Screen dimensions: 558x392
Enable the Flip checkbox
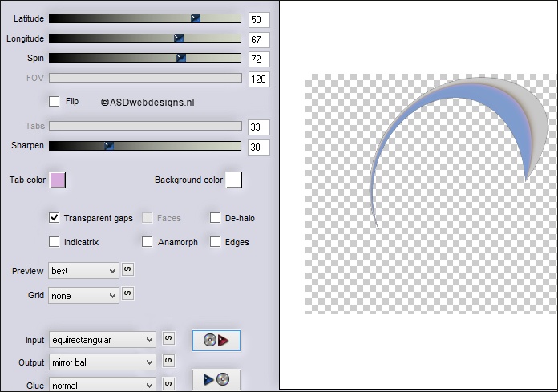[x=54, y=101]
